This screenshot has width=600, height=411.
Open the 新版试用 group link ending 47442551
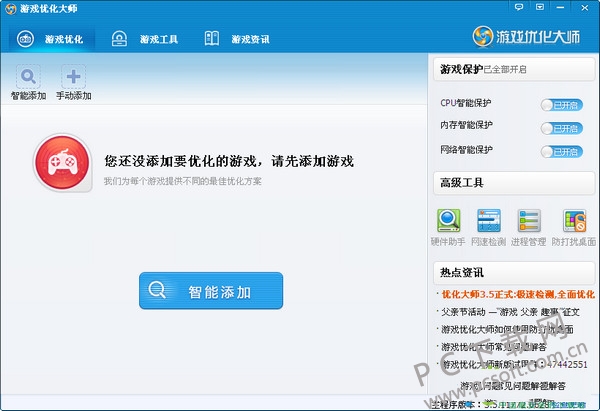pyautogui.click(x=514, y=364)
